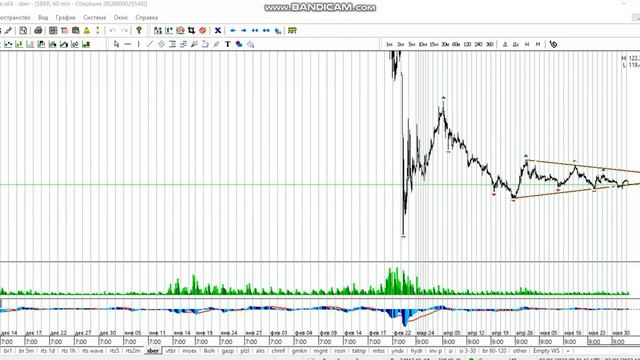Screen dimensions: 640x360
Task: Click the grid table icon in toolbar
Action: (53, 31)
